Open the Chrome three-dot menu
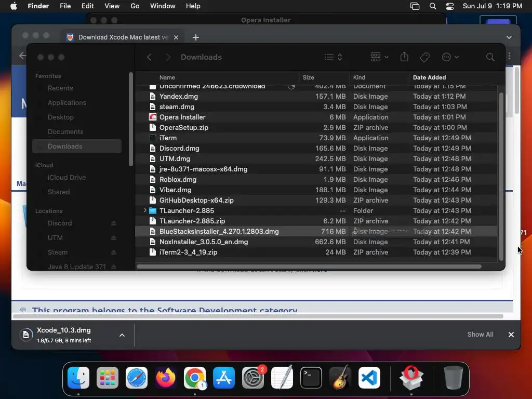Image resolution: width=532 pixels, height=399 pixels. click(509, 56)
